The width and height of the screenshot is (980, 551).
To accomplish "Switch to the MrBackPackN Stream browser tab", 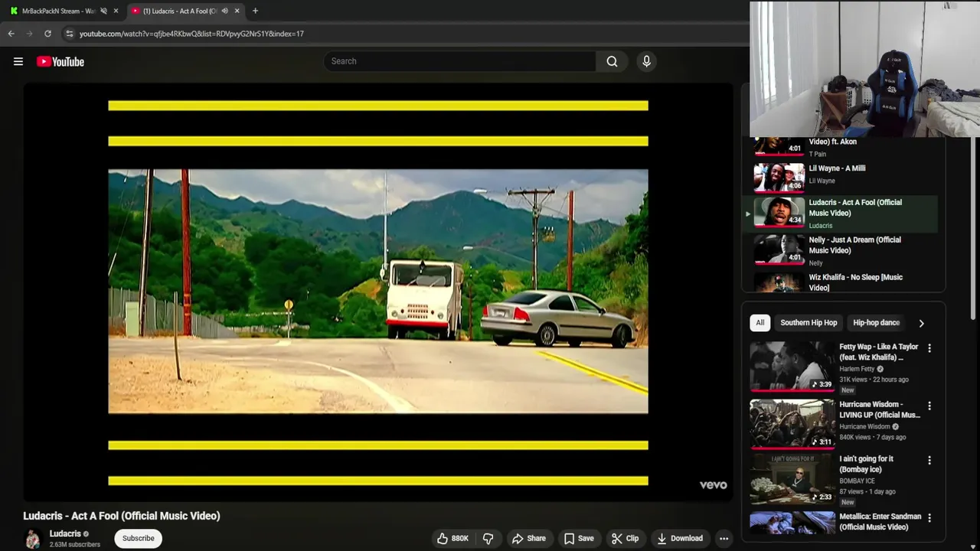I will (59, 11).
